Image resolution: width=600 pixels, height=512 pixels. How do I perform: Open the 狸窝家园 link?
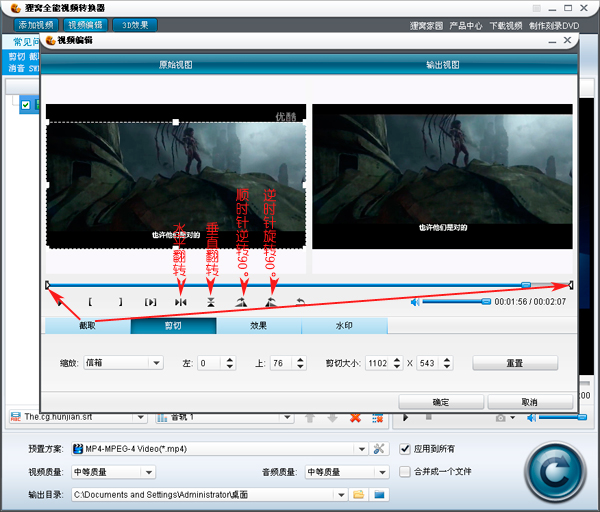point(426,26)
